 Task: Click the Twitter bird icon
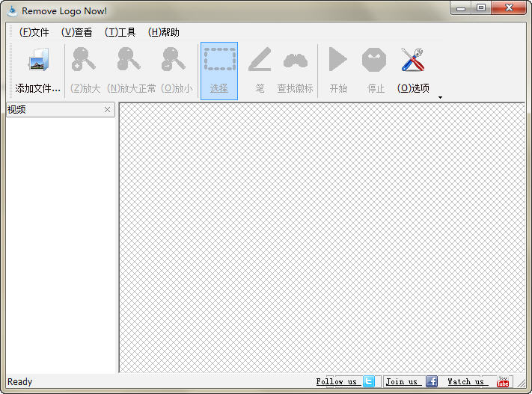(x=369, y=381)
